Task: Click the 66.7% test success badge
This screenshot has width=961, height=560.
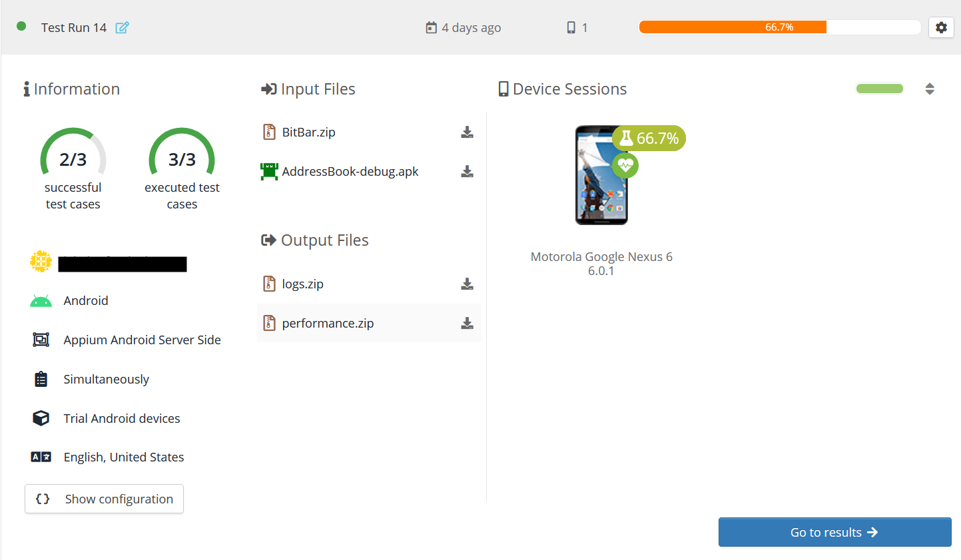Action: [x=649, y=139]
